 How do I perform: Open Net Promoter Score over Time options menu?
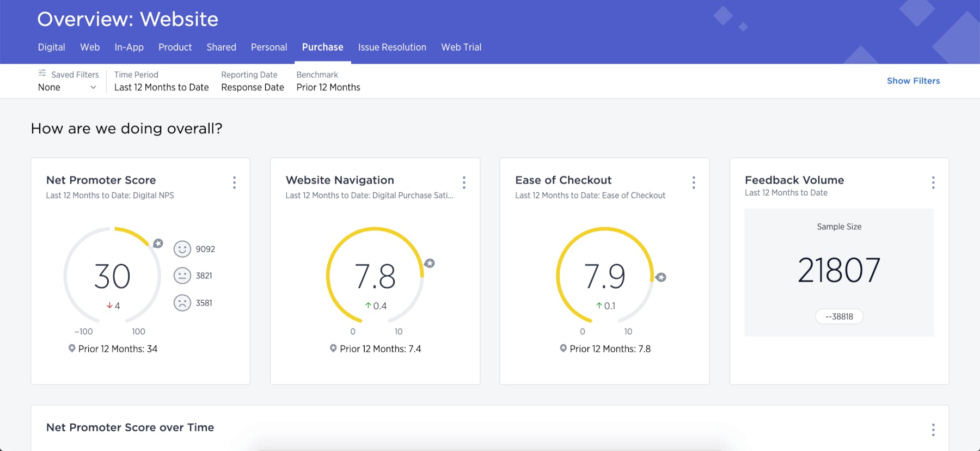point(933,430)
